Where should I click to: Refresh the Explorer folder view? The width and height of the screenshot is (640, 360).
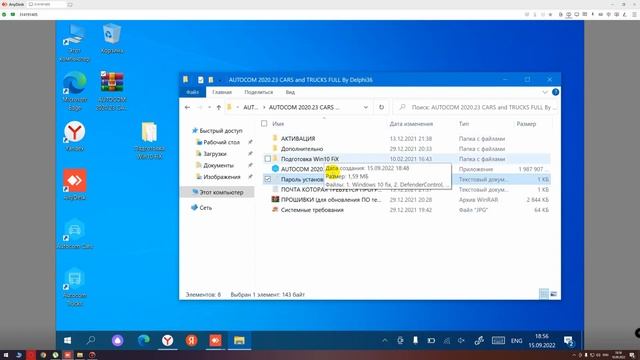(381, 107)
